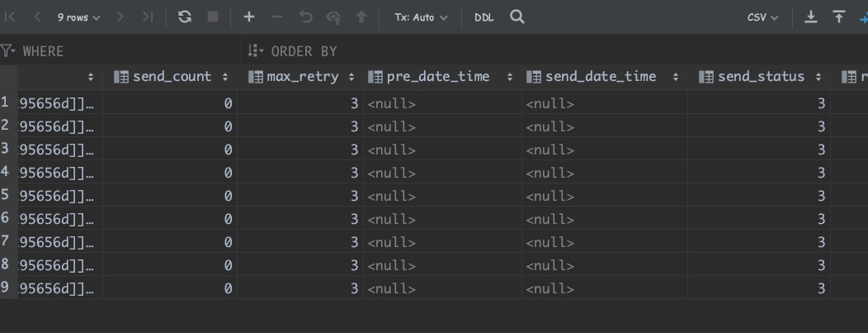
Task: Go to the last page of results
Action: (147, 17)
